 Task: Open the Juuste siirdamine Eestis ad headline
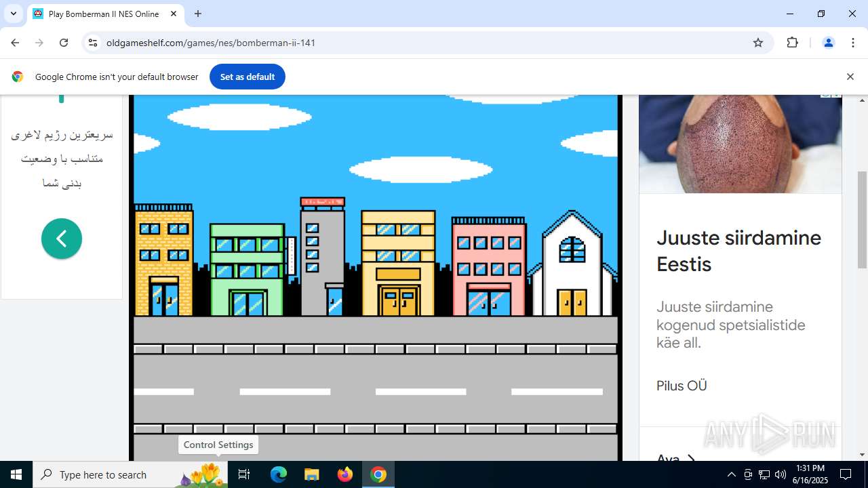[x=738, y=251]
